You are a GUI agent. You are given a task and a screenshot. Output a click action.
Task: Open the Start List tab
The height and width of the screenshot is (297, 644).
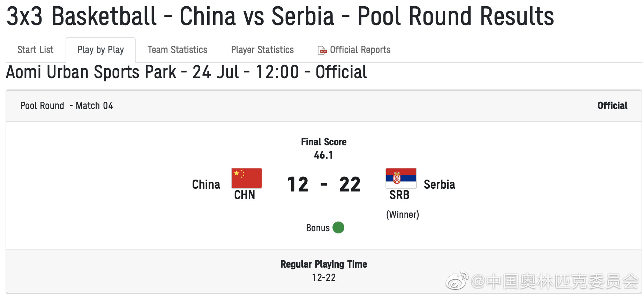click(x=35, y=50)
